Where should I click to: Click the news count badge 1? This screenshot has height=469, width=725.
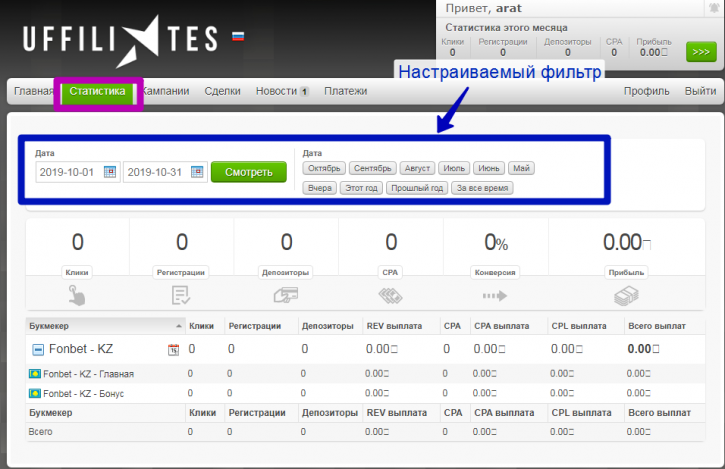(x=304, y=92)
